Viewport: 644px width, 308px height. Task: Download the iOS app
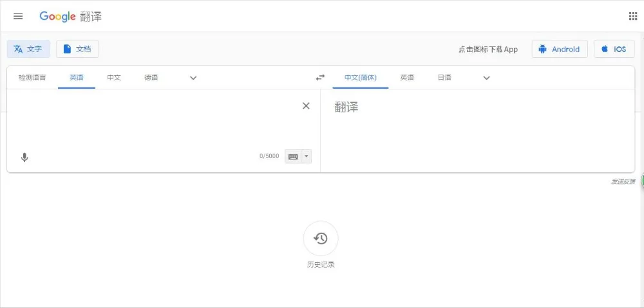(x=614, y=50)
